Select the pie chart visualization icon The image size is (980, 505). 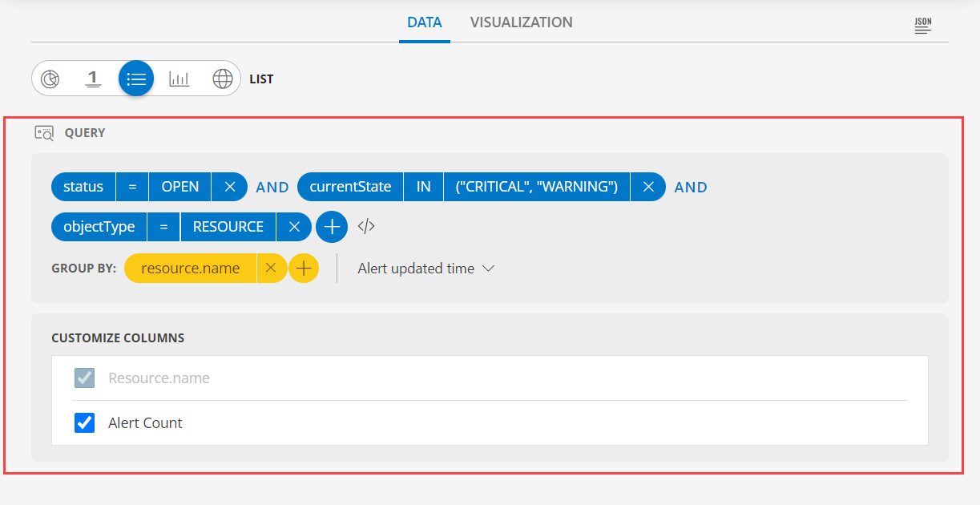[50, 79]
